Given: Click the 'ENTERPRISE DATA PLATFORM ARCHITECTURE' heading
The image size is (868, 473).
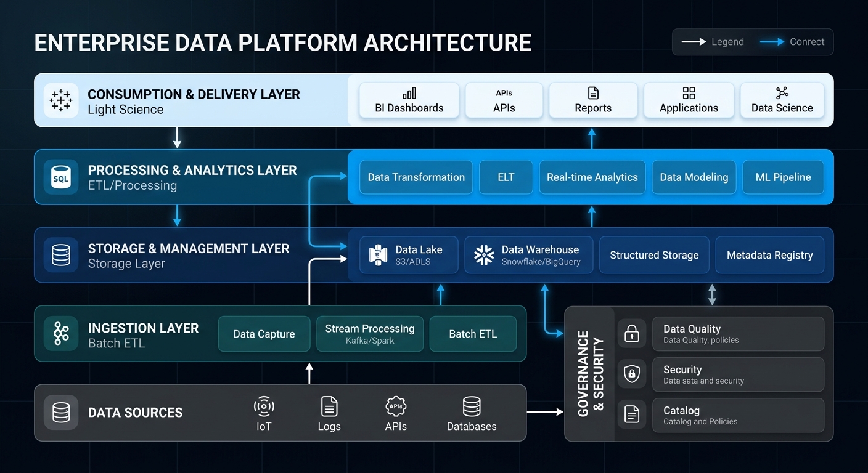Looking at the screenshot, I should 283,43.
